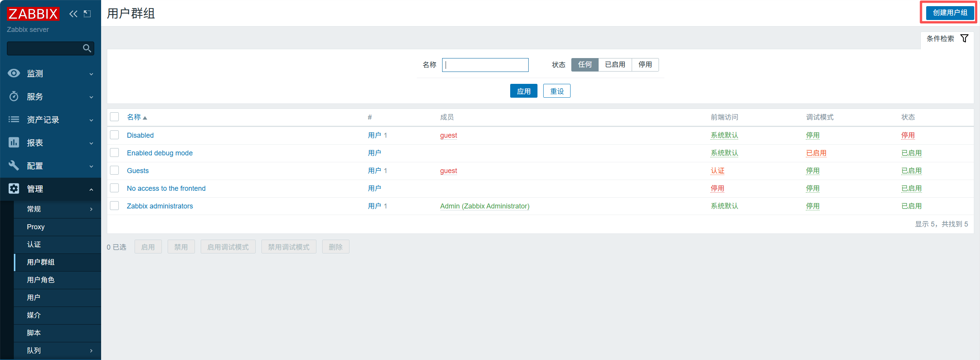Click the sort arrow next to 名称

(145, 118)
